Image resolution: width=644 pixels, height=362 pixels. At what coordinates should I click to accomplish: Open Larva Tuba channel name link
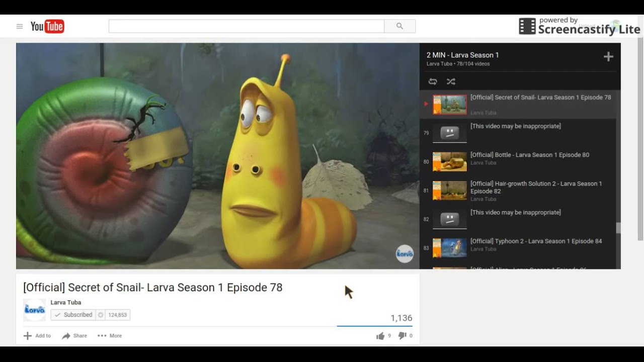(x=66, y=303)
